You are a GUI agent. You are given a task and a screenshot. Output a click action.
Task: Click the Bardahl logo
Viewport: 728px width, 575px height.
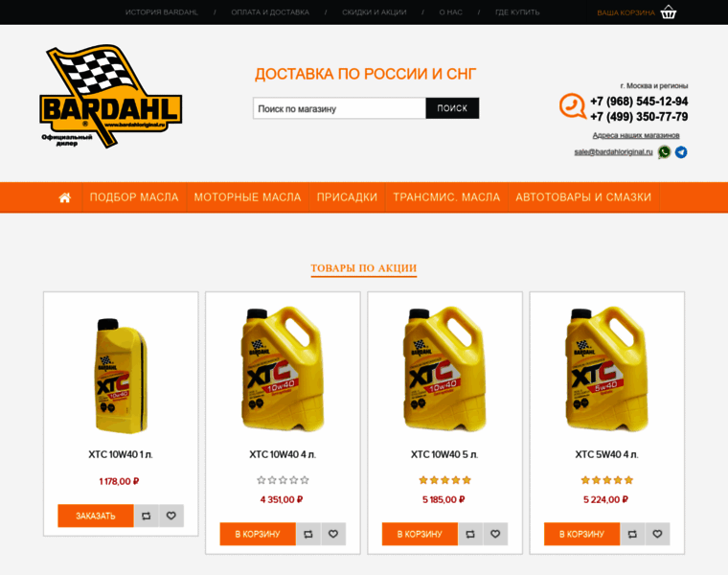pos(110,96)
